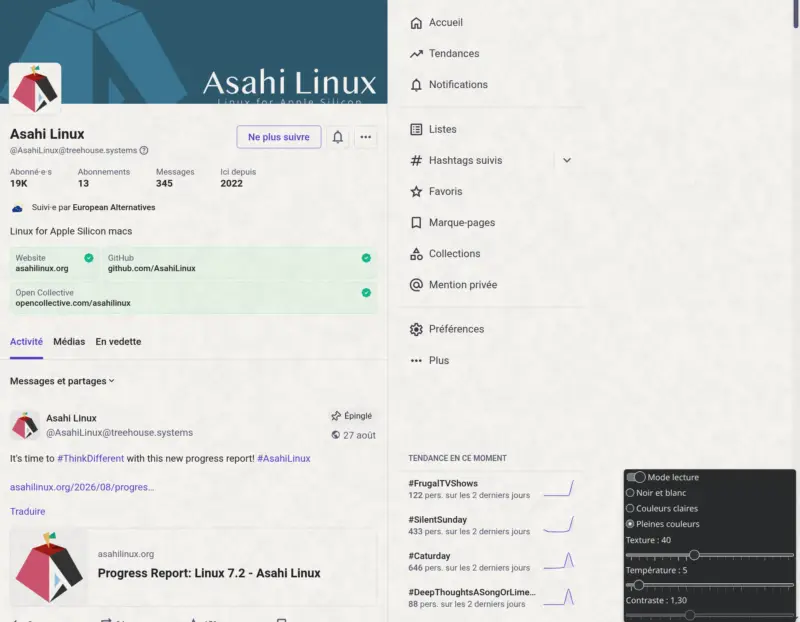The height and width of the screenshot is (622, 800).
Task: Adjust the Température slider
Action: 638,585
